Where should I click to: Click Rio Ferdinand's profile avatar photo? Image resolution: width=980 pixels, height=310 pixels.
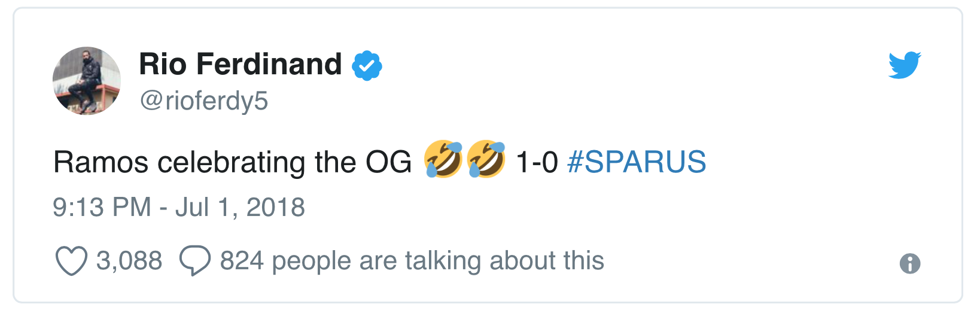coord(87,81)
